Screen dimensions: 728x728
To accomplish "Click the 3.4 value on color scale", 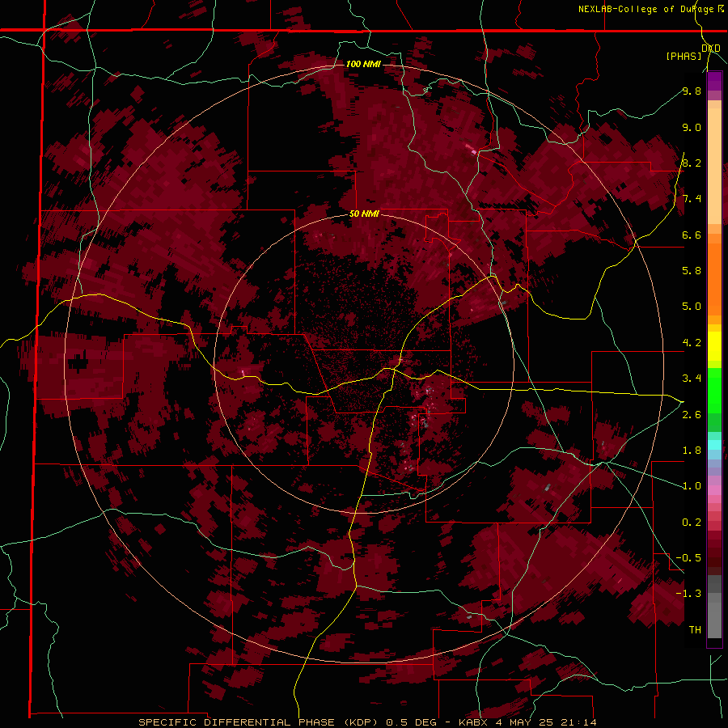I will 692,379.
